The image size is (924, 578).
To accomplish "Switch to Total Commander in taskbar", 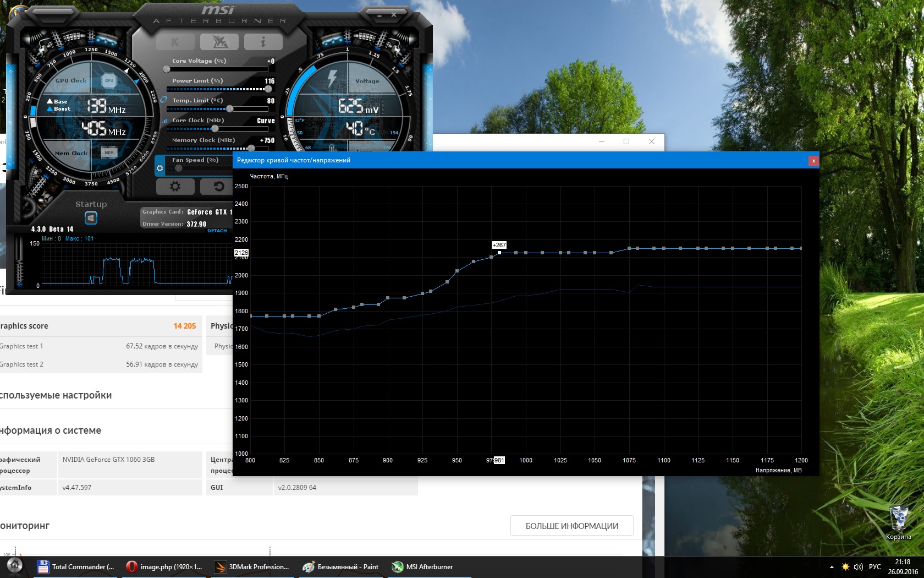I will coord(76,566).
